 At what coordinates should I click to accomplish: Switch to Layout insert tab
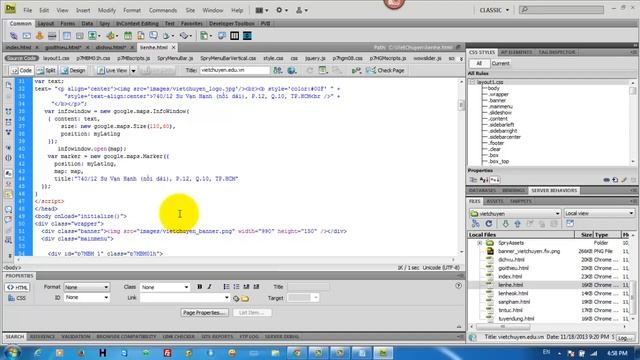46,24
